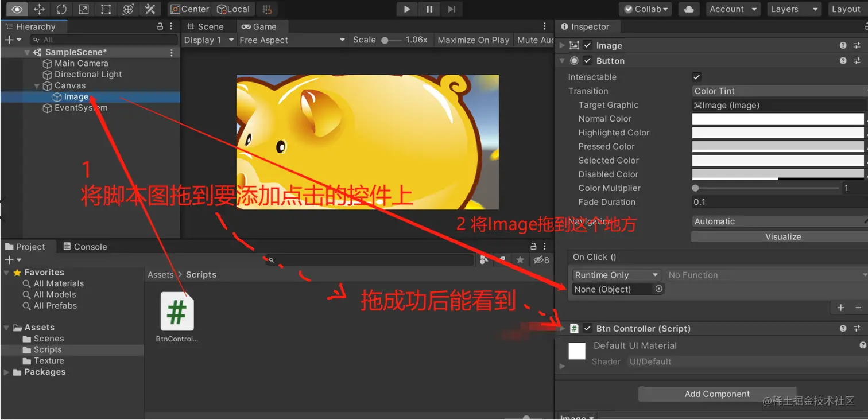The height and width of the screenshot is (420, 868).
Task: Select the combined Transform tool
Action: click(128, 9)
